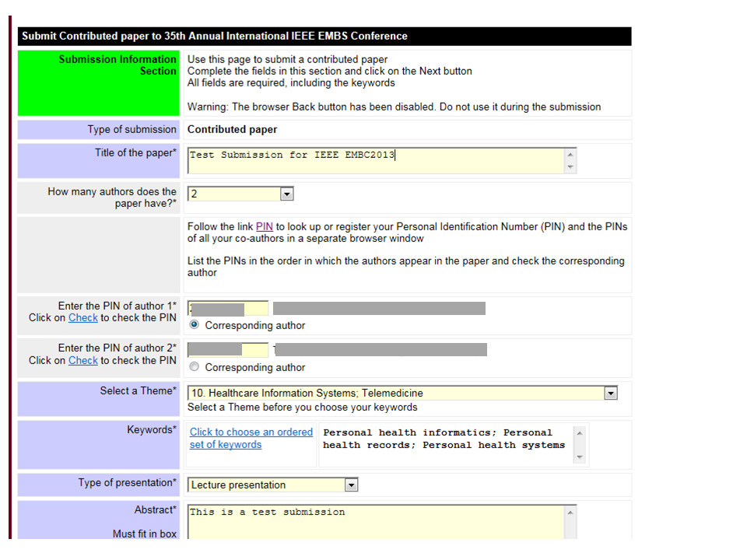Click title field scrollbar up arrow
This screenshot has height=560, width=747.
pos(570,154)
